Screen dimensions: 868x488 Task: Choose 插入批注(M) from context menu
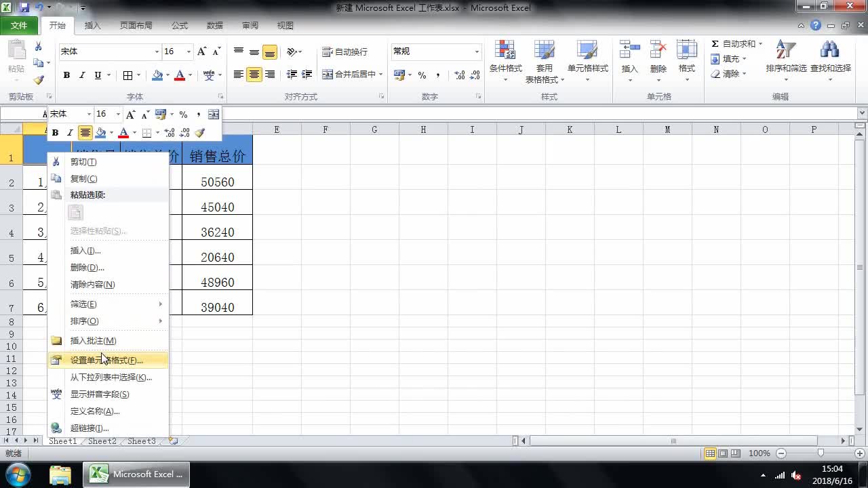tap(108, 341)
